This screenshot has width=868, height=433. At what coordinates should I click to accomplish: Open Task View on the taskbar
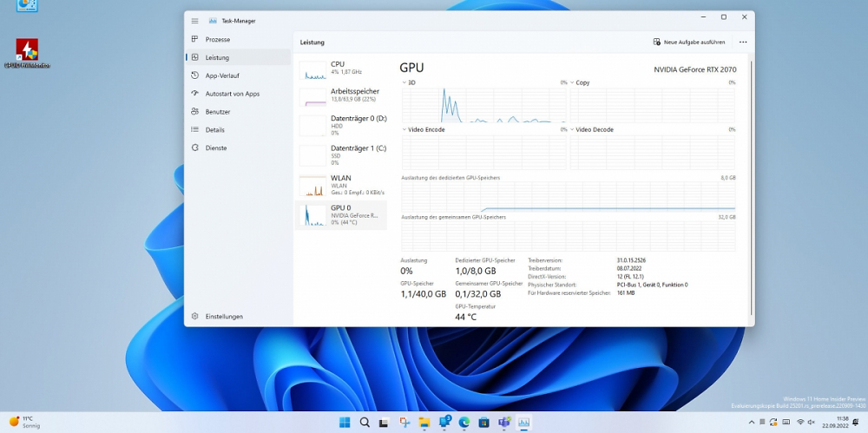point(384,423)
